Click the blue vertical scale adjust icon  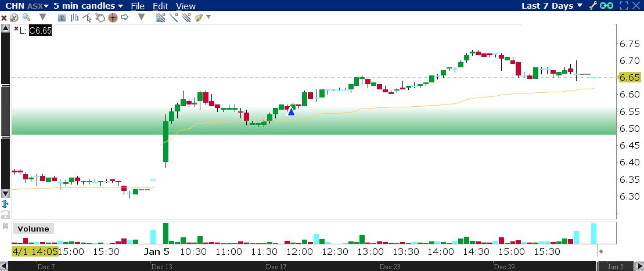(x=5, y=204)
